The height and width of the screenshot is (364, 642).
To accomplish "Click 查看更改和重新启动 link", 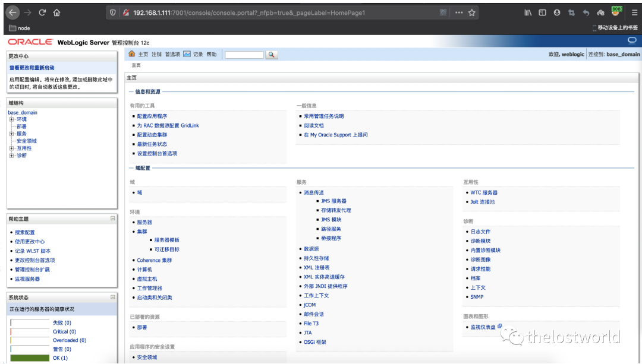I will pos(32,68).
